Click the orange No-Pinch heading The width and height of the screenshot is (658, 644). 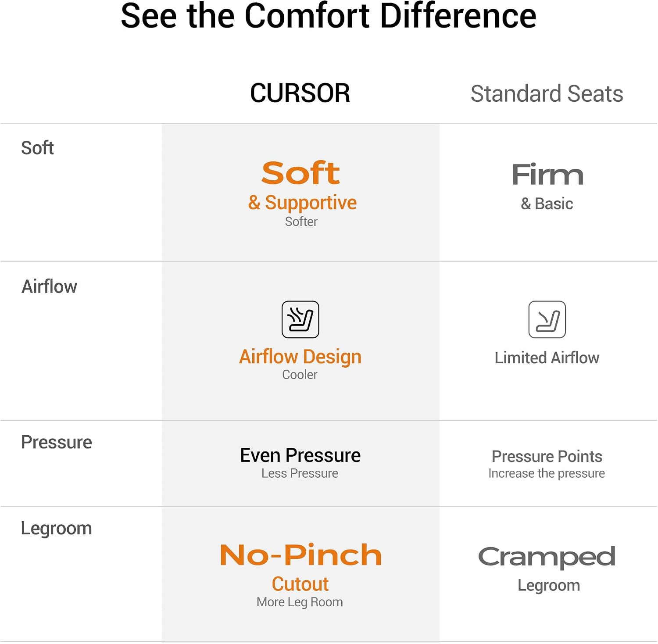[x=301, y=555]
